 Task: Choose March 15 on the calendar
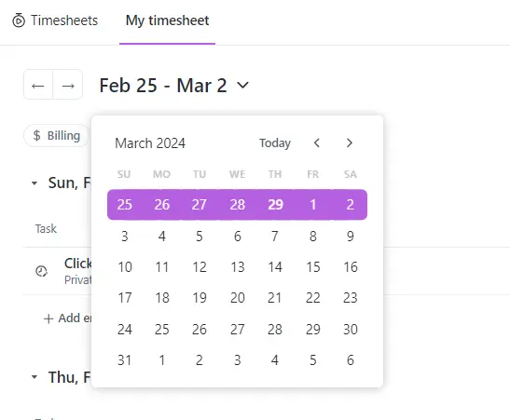313,267
